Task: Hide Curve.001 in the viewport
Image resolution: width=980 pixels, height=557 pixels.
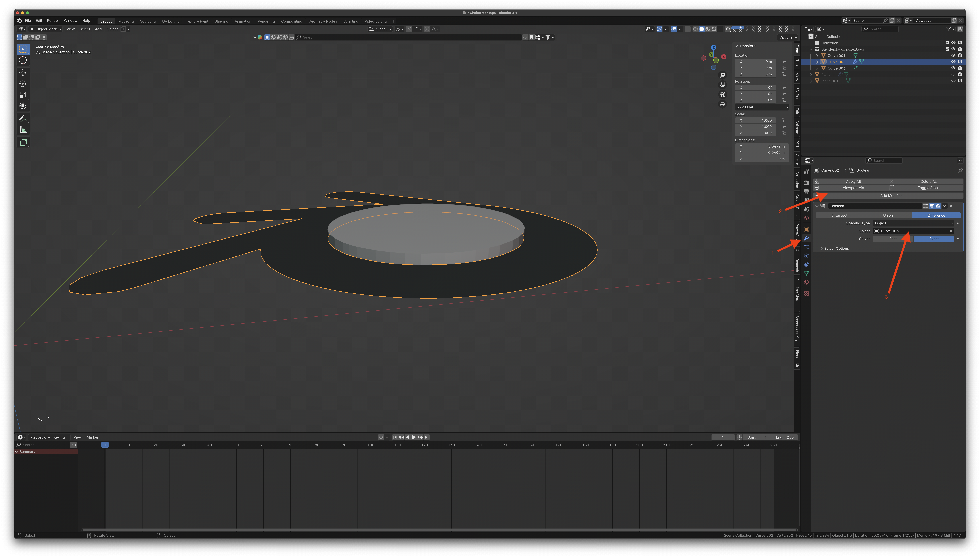Action: pyautogui.click(x=953, y=56)
